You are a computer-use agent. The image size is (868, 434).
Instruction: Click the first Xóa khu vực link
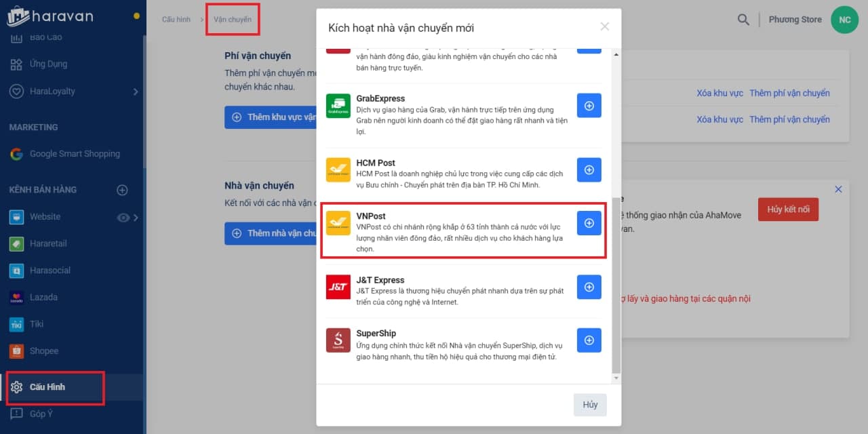pyautogui.click(x=720, y=94)
